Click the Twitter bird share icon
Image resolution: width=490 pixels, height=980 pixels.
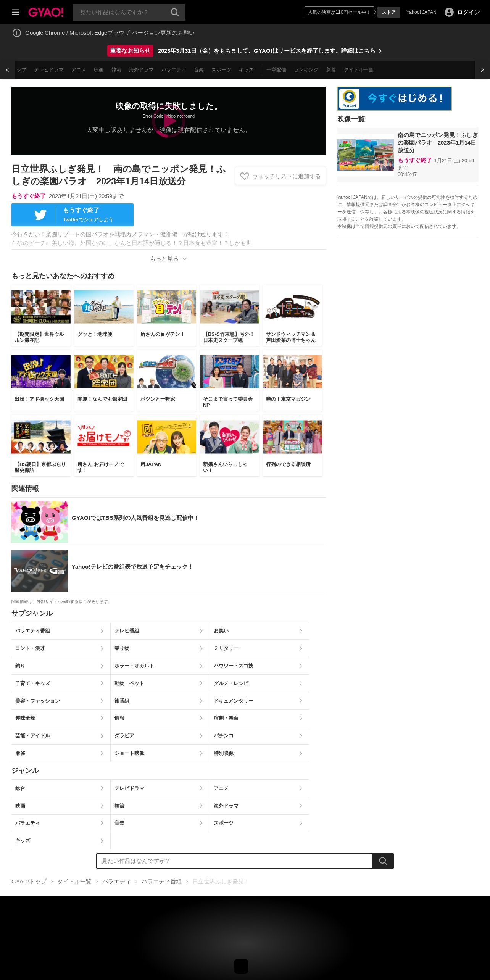point(40,215)
